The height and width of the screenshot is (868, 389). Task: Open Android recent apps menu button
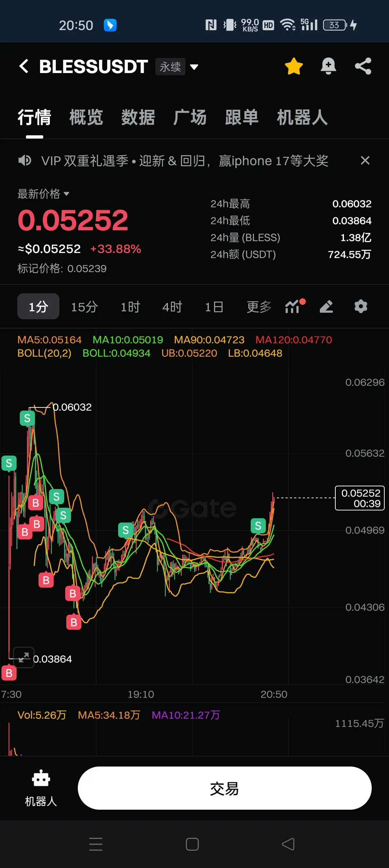pyautogui.click(x=96, y=844)
